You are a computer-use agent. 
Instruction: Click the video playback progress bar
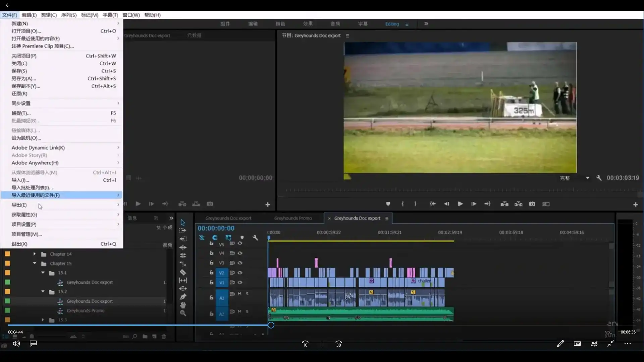click(168, 325)
